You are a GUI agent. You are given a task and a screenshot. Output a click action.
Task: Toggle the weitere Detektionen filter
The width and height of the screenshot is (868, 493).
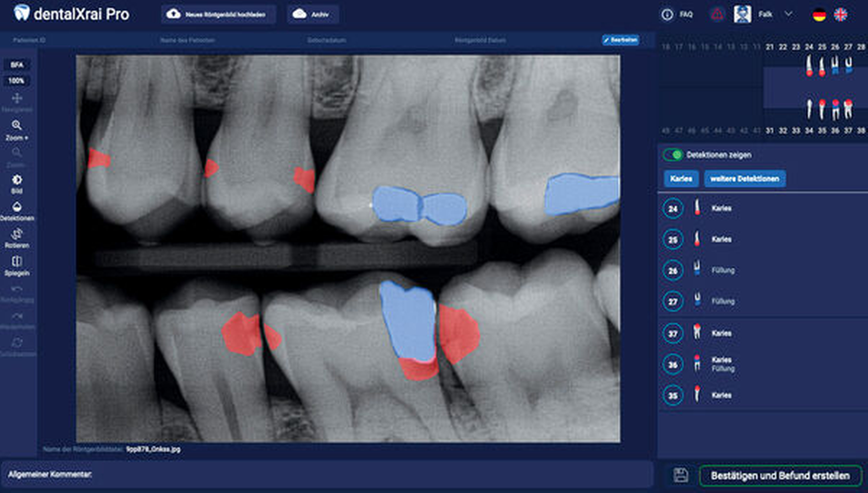coord(745,178)
